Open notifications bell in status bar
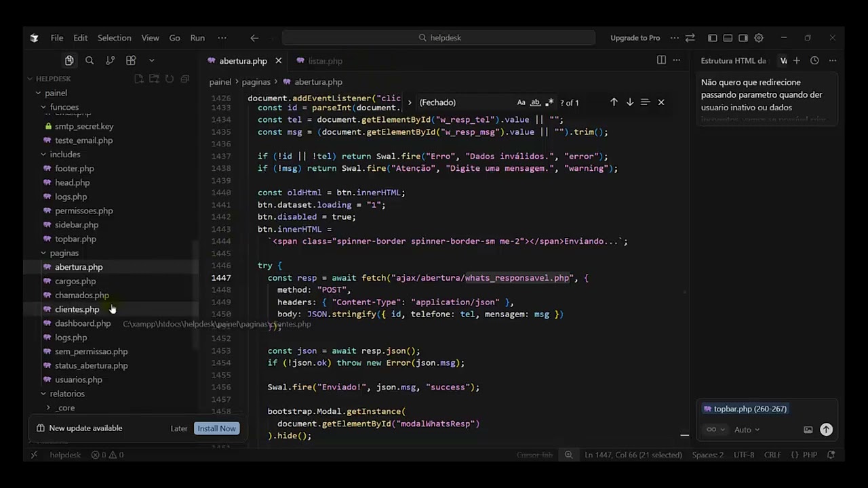The width and height of the screenshot is (868, 488). [x=831, y=455]
